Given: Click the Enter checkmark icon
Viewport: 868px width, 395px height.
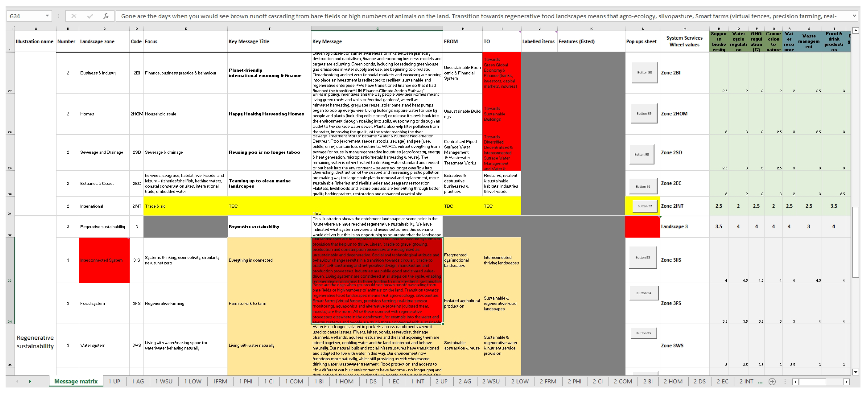Looking at the screenshot, I should (x=90, y=16).
